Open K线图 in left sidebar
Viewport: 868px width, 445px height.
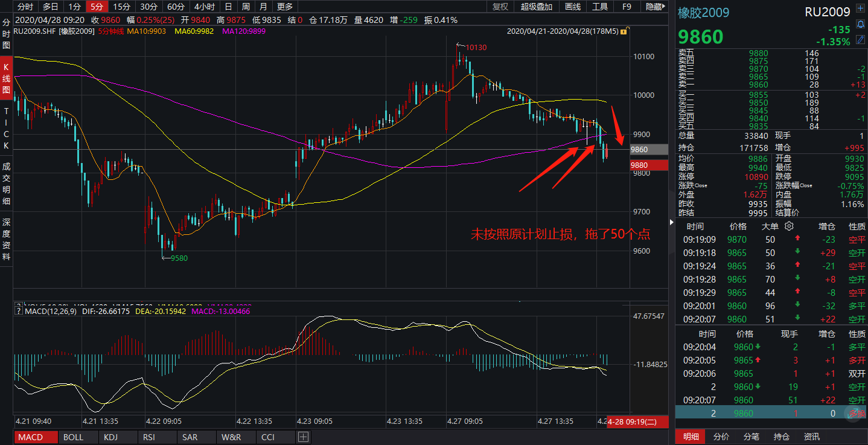(x=6, y=78)
